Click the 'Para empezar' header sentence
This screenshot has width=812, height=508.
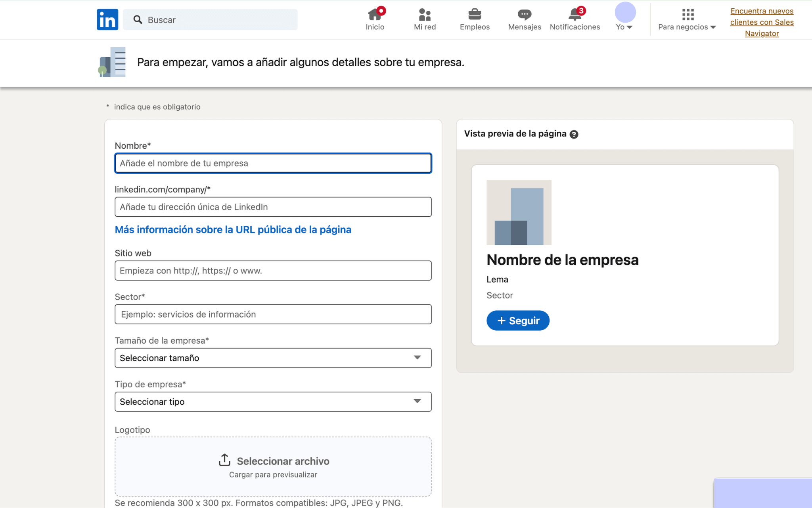(301, 62)
